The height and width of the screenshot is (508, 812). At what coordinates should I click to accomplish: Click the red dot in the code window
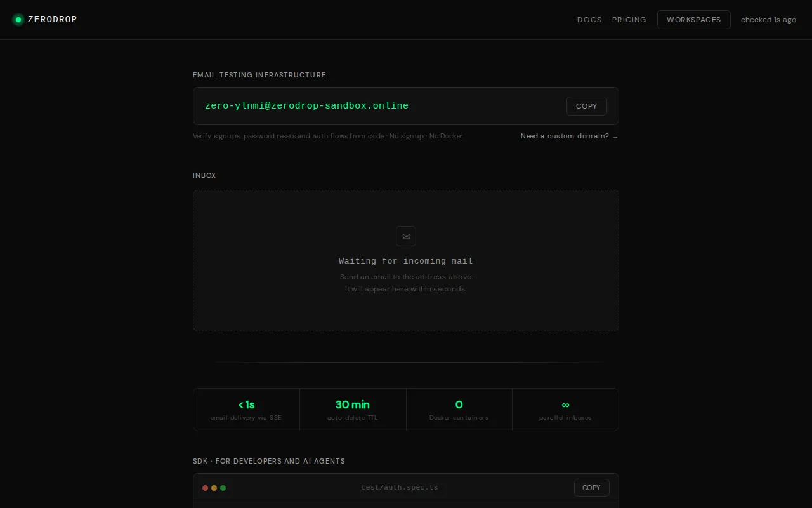point(206,488)
